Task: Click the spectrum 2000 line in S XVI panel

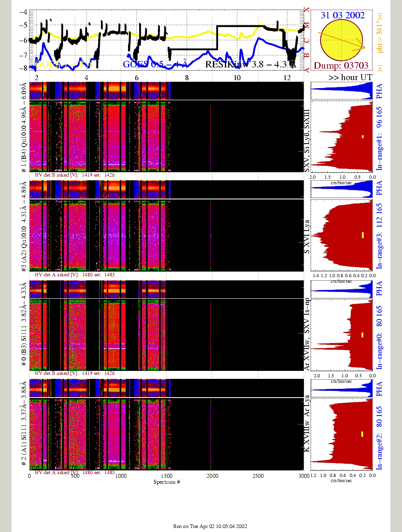Action: point(211,235)
